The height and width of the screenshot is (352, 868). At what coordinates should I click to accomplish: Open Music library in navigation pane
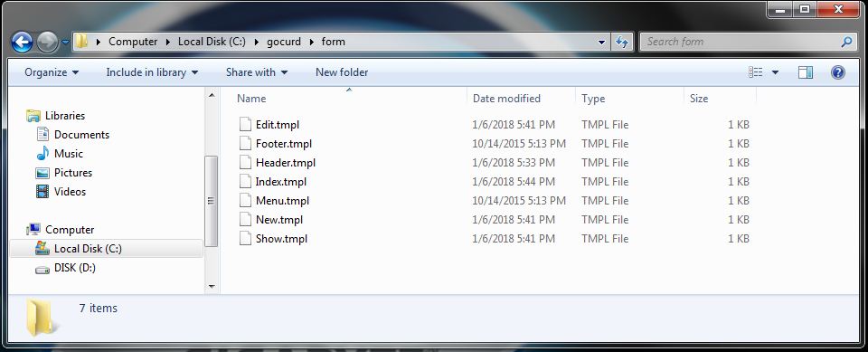click(x=68, y=154)
